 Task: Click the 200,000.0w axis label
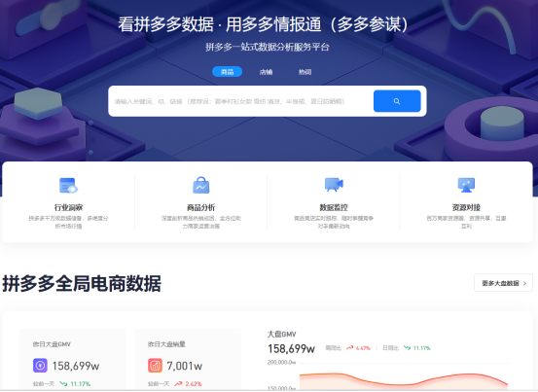tap(282, 362)
